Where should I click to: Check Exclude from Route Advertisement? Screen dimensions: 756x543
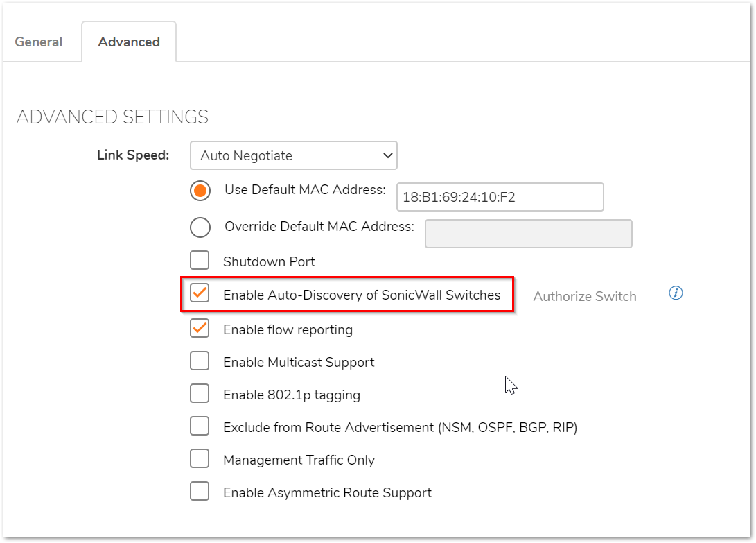click(200, 426)
